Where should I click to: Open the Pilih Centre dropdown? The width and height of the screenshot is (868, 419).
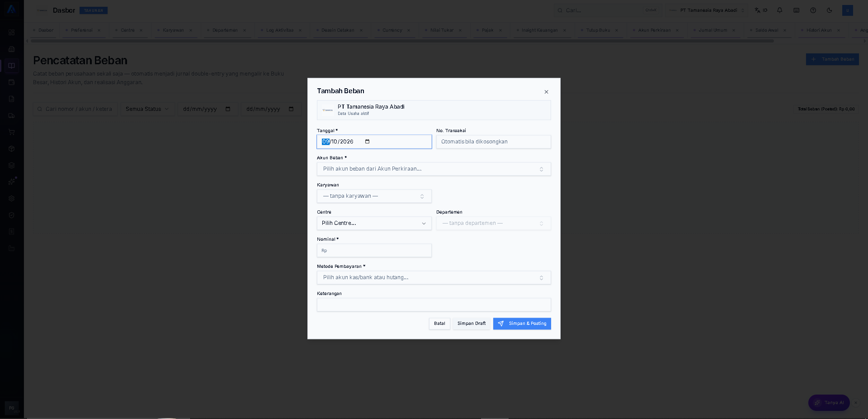coord(374,223)
